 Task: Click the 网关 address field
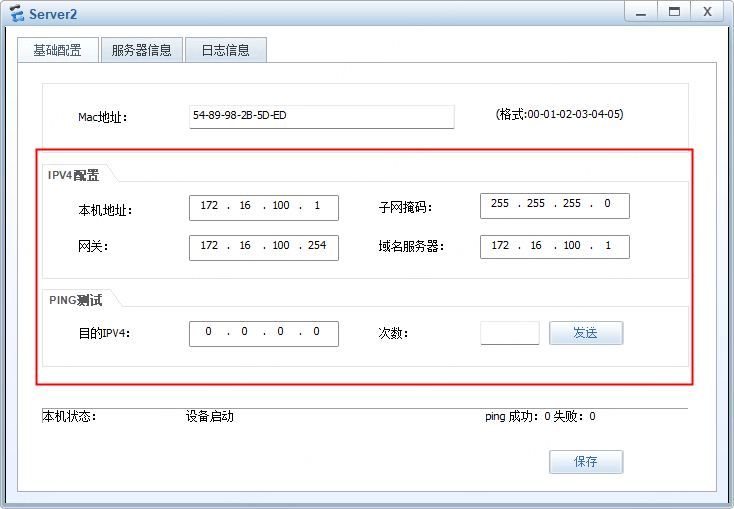tap(264, 248)
